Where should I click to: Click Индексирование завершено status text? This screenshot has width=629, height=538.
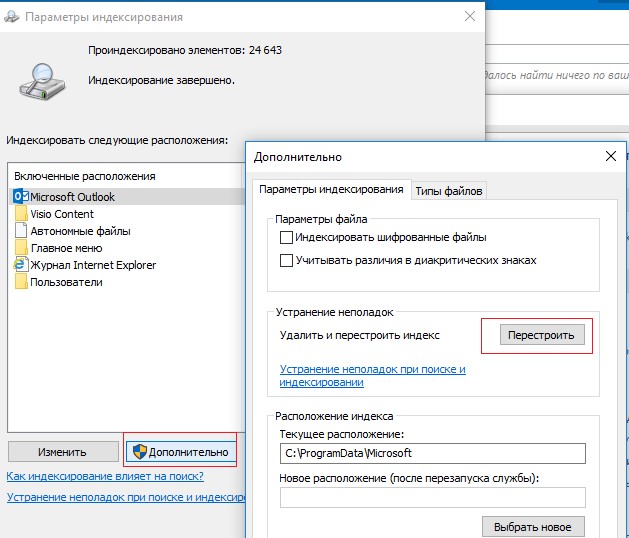[x=161, y=80]
